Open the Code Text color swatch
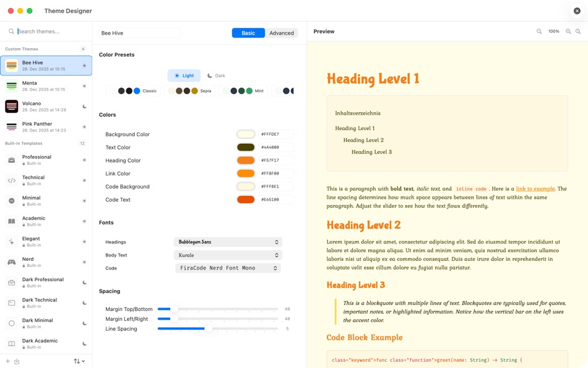This screenshot has height=368, width=588. 246,199
